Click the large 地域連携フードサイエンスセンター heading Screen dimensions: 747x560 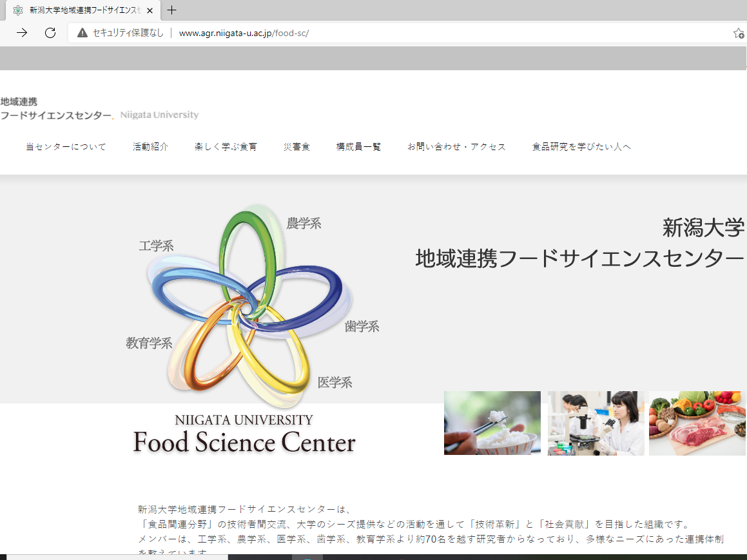tap(579, 258)
